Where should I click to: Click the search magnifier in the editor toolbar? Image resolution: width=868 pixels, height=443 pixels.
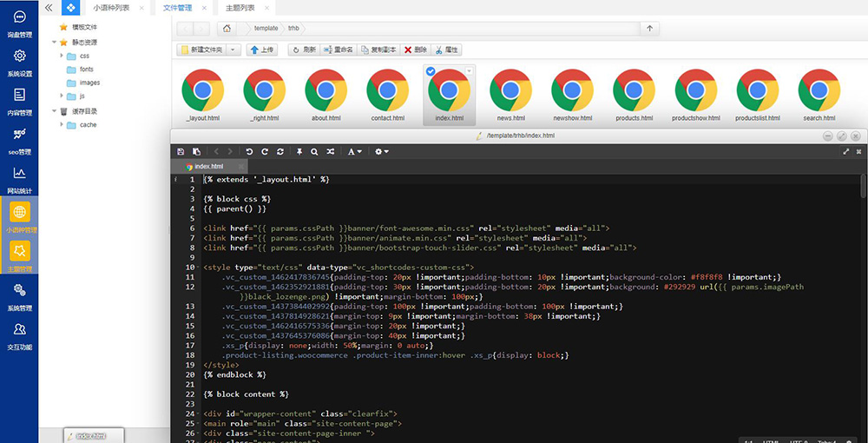tap(314, 151)
